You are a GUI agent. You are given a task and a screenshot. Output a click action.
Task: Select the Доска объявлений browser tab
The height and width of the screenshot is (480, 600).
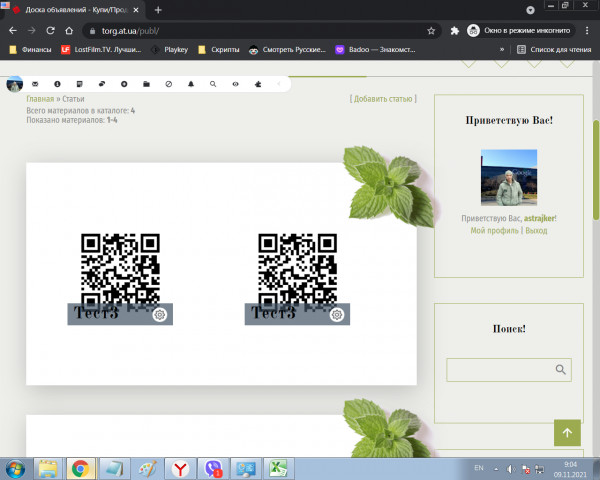[75, 10]
